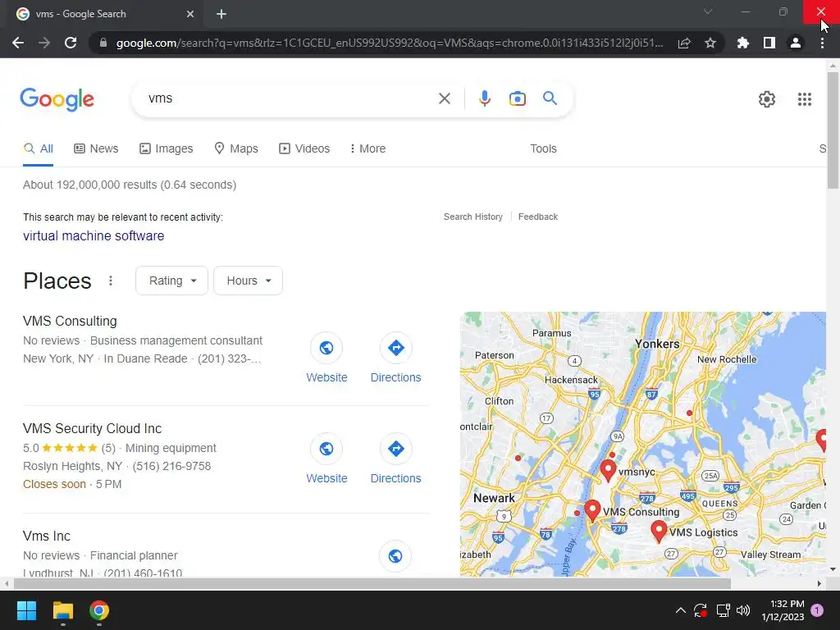This screenshot has width=840, height=630.
Task: Expand the Rating filter dropdown
Action: (171, 281)
